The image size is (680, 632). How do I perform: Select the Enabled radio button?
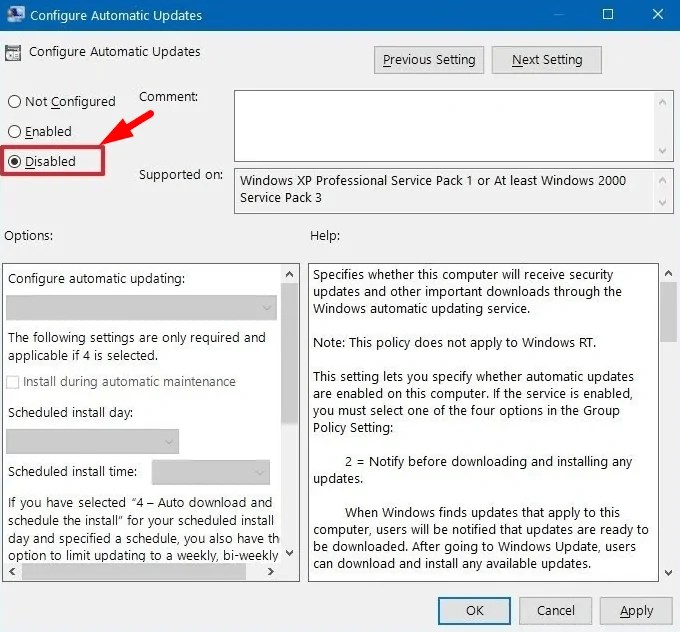pyautogui.click(x=14, y=131)
